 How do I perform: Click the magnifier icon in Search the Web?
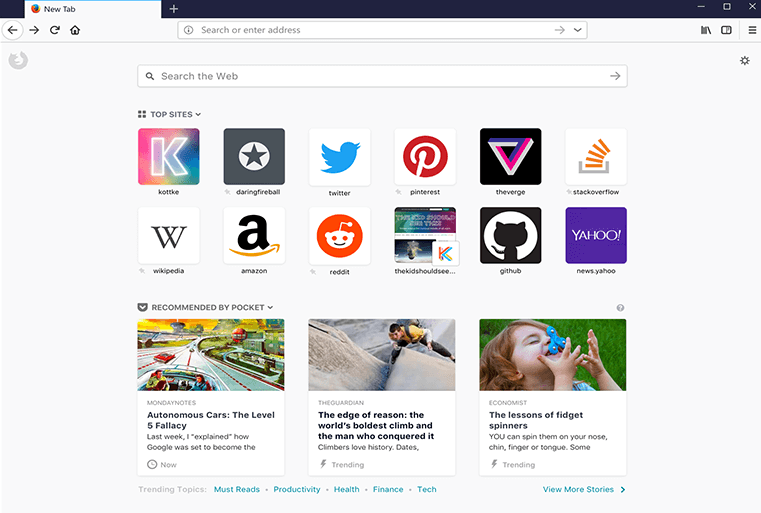[x=150, y=76]
